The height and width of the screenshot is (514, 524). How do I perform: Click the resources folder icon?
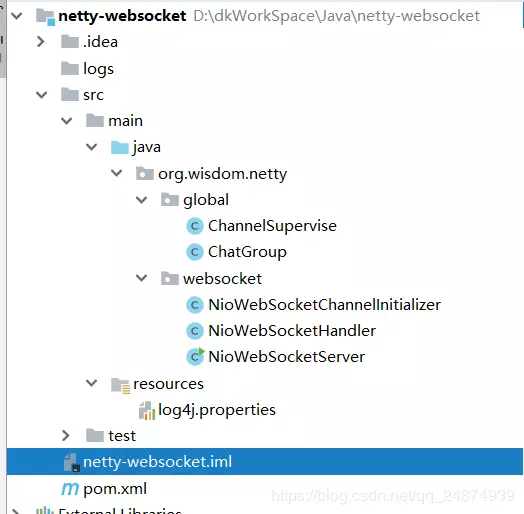(x=120, y=385)
